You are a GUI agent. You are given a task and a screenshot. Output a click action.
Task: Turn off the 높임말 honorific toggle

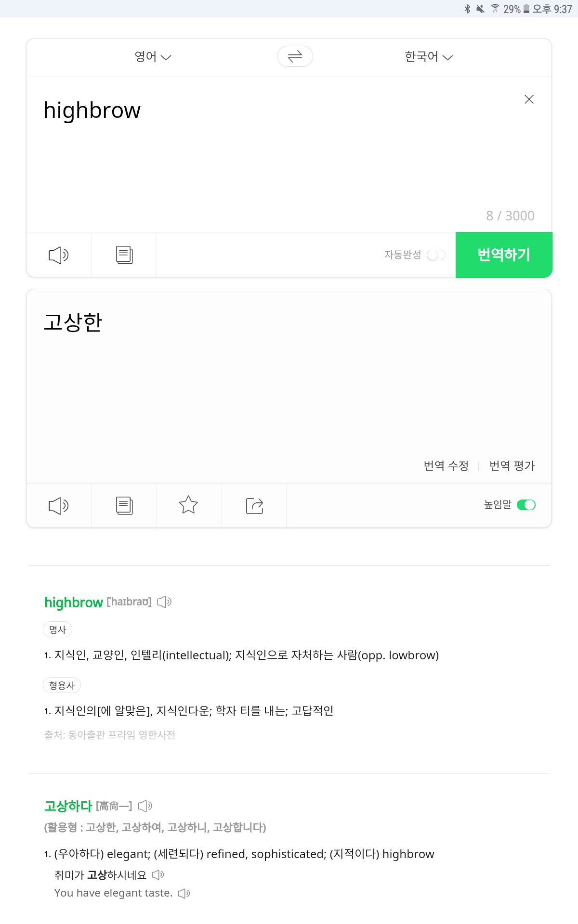click(526, 505)
